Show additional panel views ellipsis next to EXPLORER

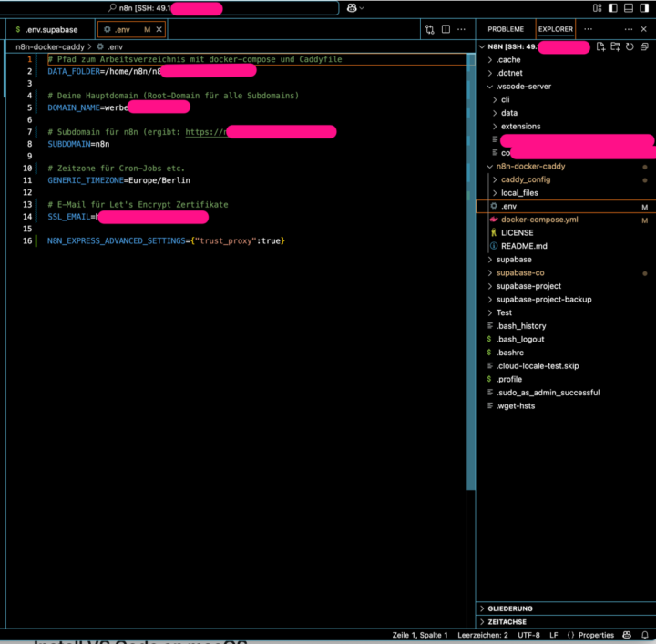point(588,29)
